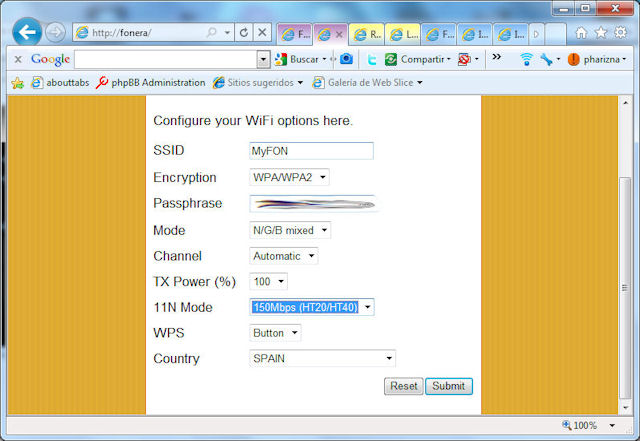
Task: Switch to the R... tab
Action: coord(367,34)
